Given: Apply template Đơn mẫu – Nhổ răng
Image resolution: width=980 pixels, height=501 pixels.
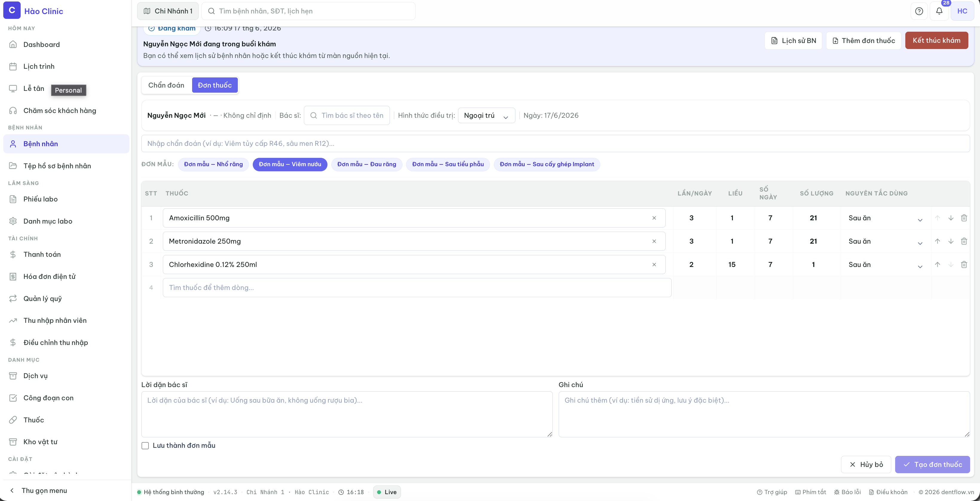Looking at the screenshot, I should pyautogui.click(x=213, y=164).
